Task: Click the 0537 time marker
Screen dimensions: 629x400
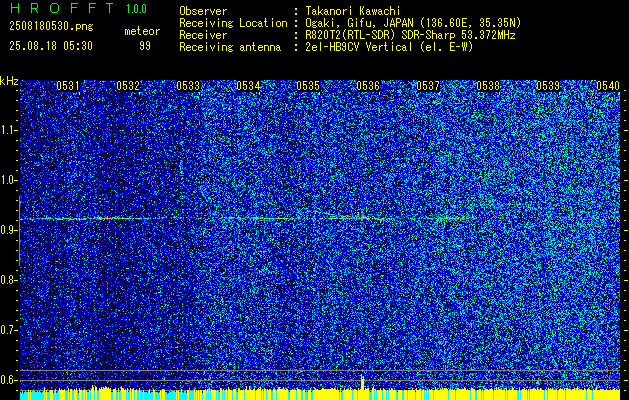Action: (x=428, y=86)
